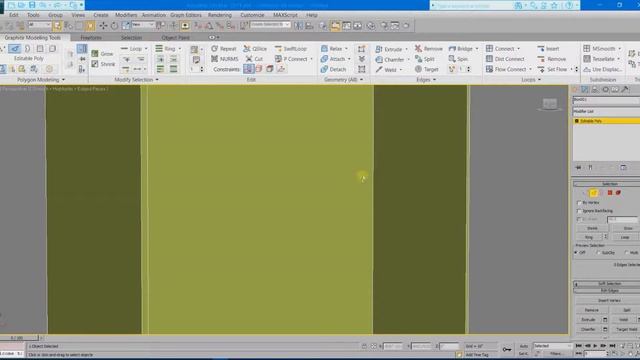
Task: Toggle Constrain to Face in Constraints
Action: coord(269,69)
